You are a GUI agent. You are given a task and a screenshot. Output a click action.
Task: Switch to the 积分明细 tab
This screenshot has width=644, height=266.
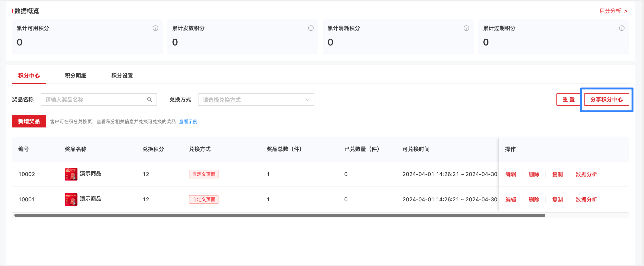pos(75,75)
